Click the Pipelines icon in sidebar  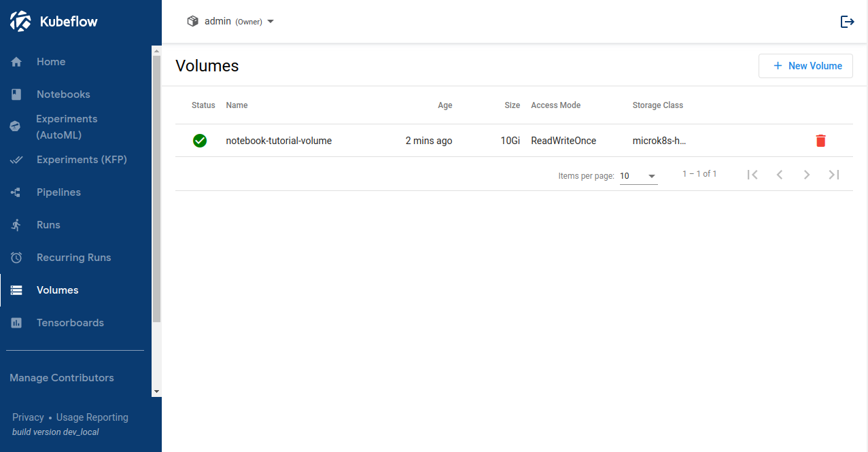click(x=17, y=192)
